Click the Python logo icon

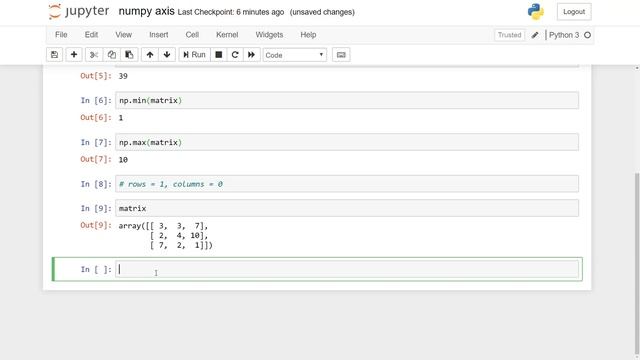click(x=536, y=12)
